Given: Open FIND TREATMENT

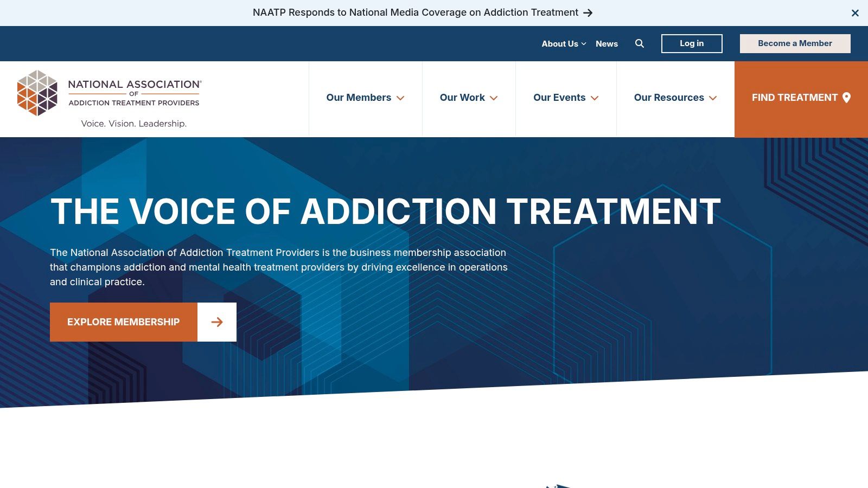Looking at the screenshot, I should [795, 98].
